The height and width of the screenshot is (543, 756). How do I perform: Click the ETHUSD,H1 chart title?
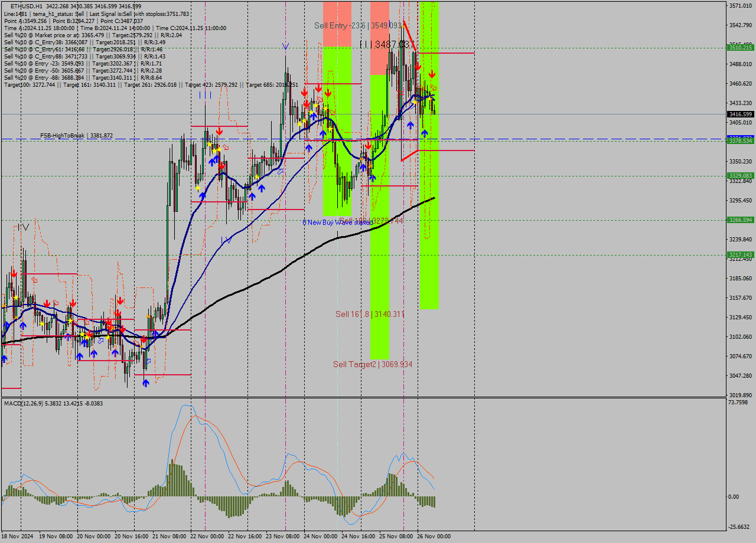tap(34, 6)
